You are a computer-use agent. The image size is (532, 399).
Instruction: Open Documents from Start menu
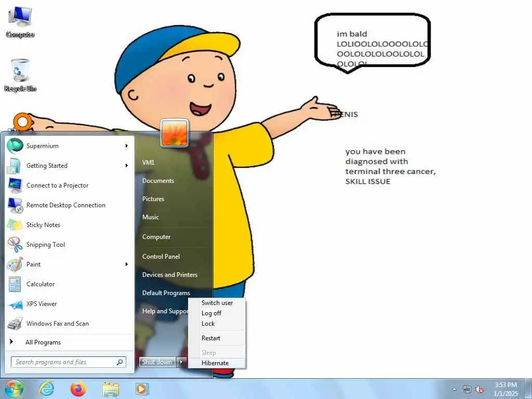pos(158,181)
